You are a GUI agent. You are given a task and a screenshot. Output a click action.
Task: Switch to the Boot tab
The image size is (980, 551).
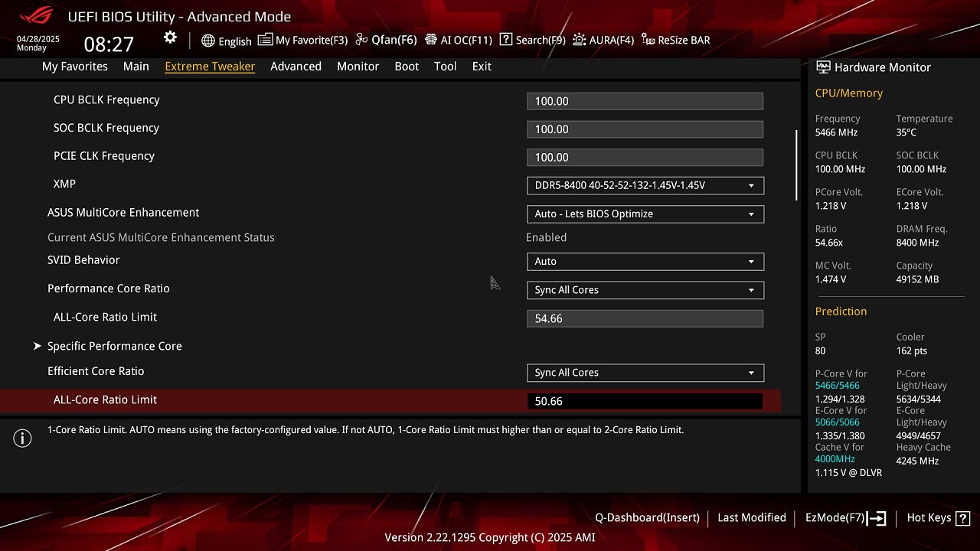coord(407,67)
